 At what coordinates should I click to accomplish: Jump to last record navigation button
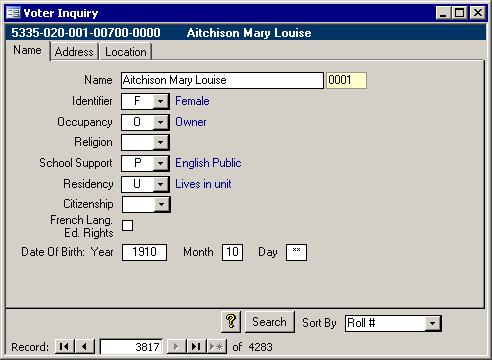tap(197, 347)
